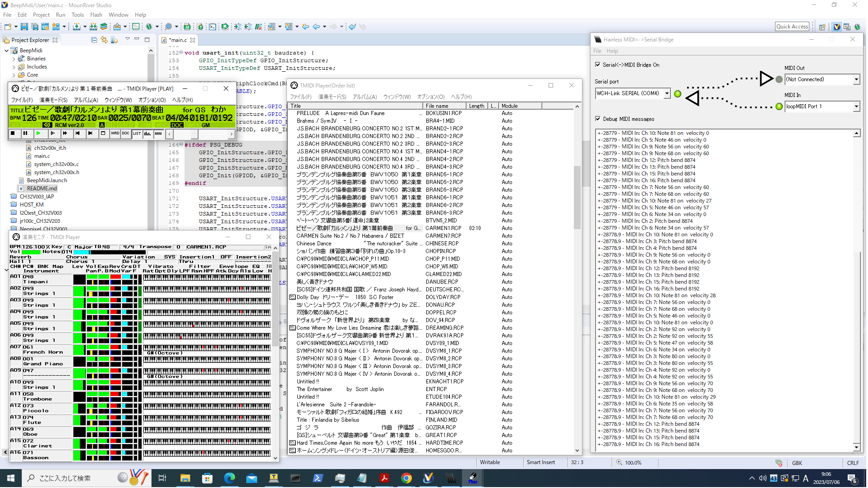The width and height of the screenshot is (868, 488).
Task: Open dropdown arrow next to New toolbar icon
Action: pos(16,27)
